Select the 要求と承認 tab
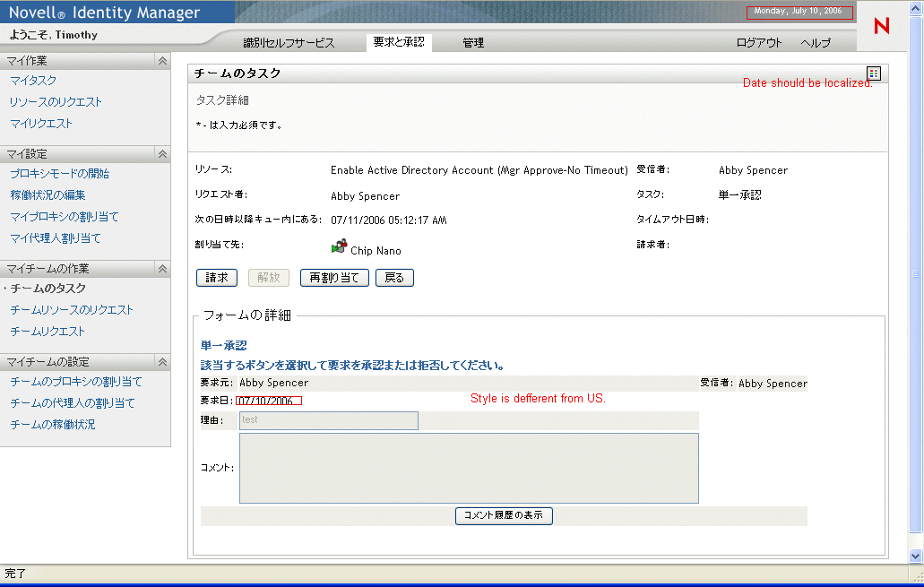The image size is (924, 587). 399,42
